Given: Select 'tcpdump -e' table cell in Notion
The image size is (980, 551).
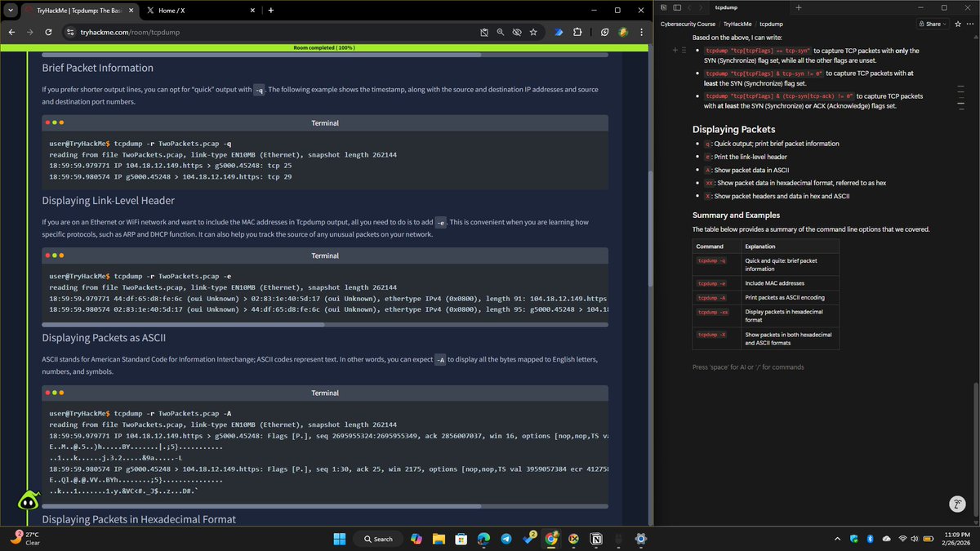Looking at the screenshot, I should 716,283.
